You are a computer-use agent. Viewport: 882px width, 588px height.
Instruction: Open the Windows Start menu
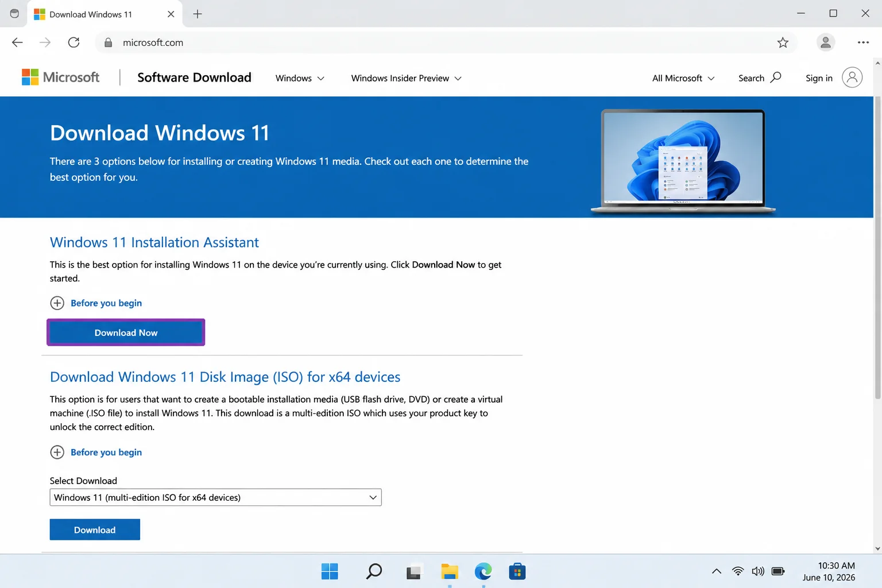(330, 571)
